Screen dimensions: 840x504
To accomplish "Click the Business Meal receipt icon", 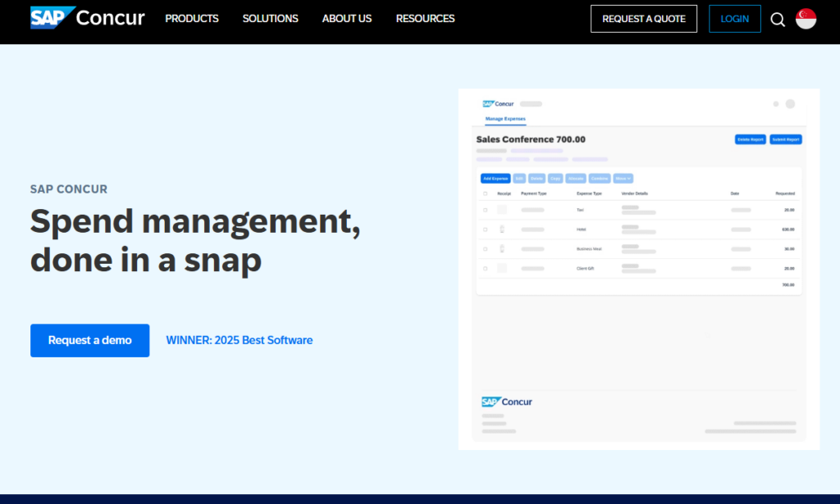I will coord(502,248).
